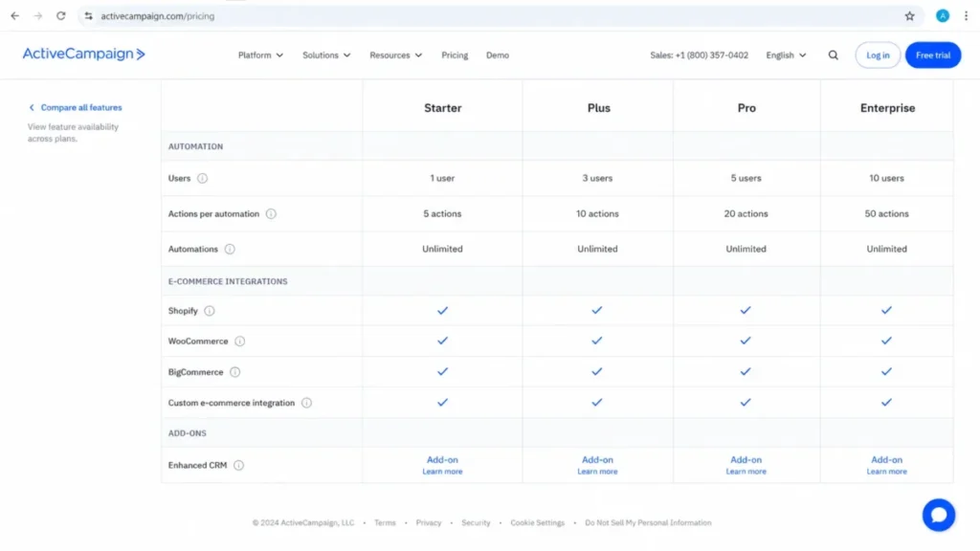The image size is (980, 551).
Task: Select the Enterprise plan column header
Action: coord(887,108)
